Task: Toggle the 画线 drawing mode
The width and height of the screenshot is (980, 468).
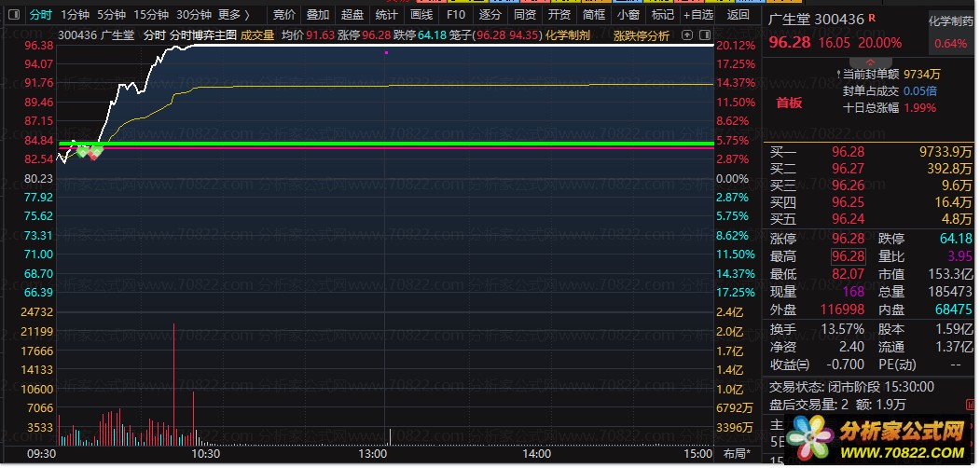Action: (x=421, y=15)
